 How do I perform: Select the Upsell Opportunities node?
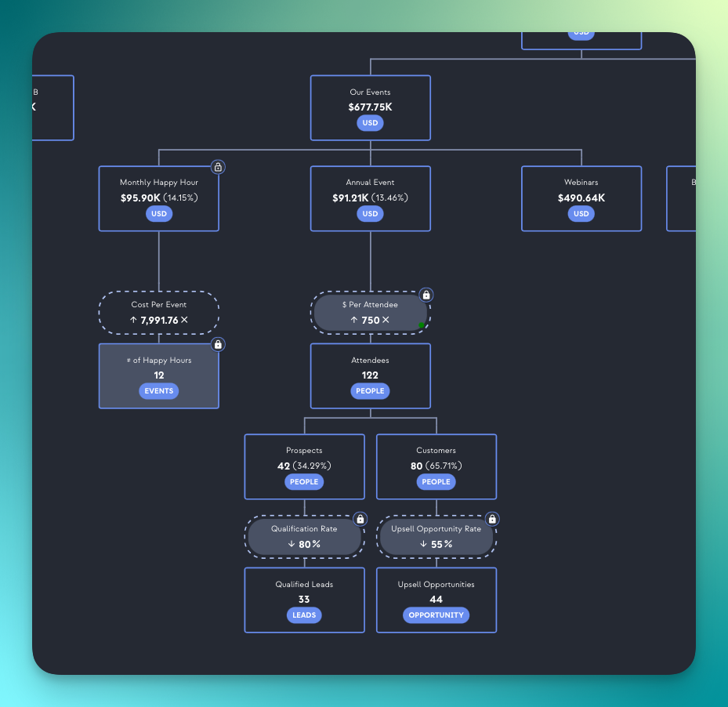click(x=436, y=600)
